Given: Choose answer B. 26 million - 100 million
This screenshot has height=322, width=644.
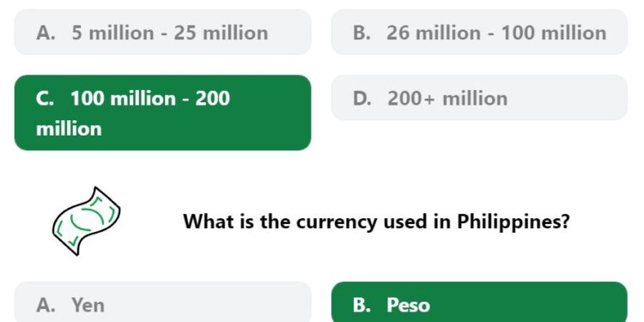Looking at the screenshot, I should 479,32.
